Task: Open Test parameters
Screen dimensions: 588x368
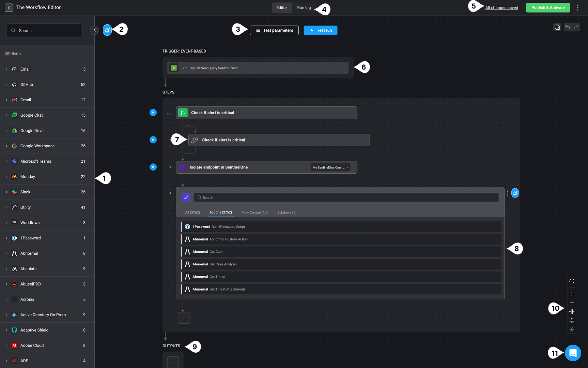Action: [274, 30]
